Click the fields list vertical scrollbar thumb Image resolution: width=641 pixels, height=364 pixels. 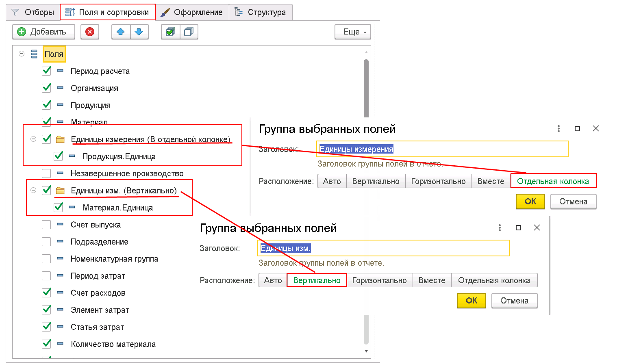[x=366, y=88]
